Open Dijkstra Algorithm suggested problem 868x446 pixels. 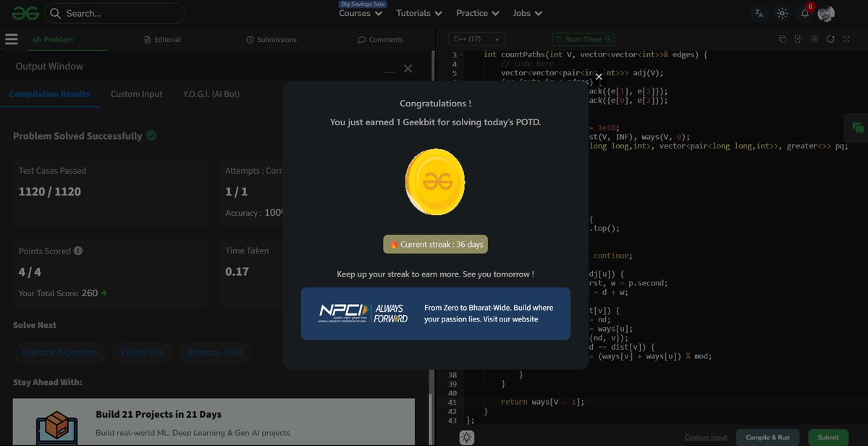click(60, 353)
